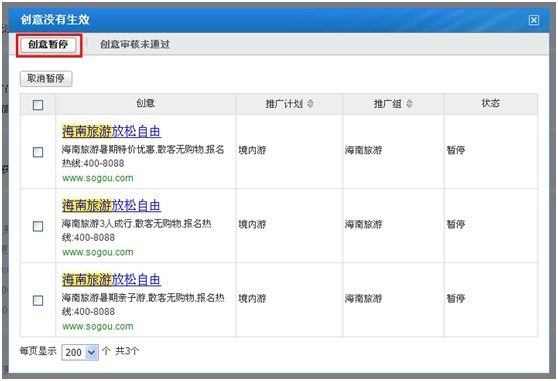Click the 创意 column header

coord(146,103)
